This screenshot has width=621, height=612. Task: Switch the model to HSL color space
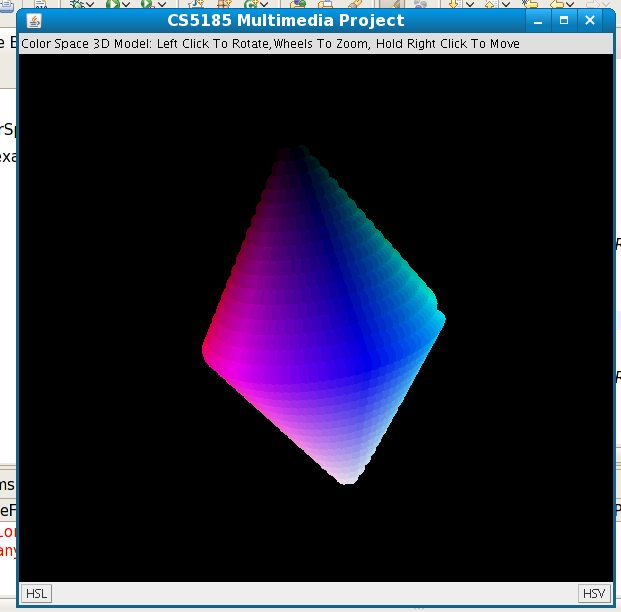pyautogui.click(x=36, y=594)
